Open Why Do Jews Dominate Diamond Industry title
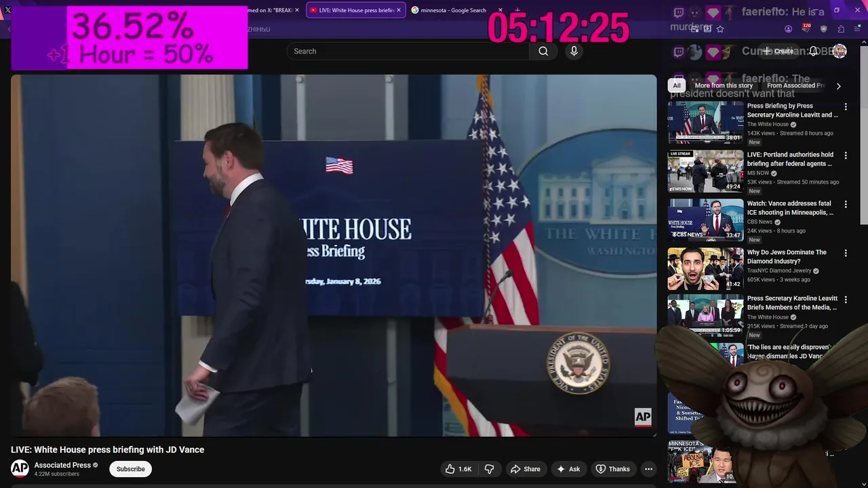868x488 pixels. pyautogui.click(x=787, y=257)
